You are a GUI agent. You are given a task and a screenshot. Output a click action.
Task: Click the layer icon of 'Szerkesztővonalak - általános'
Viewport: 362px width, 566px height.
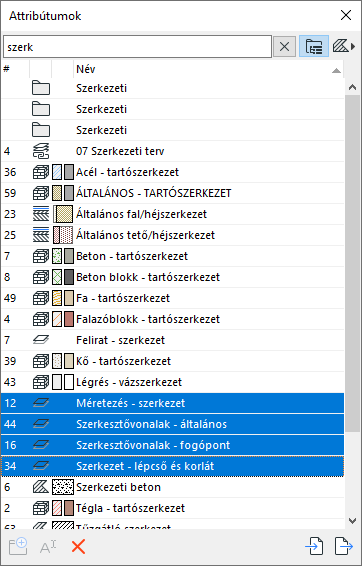point(40,424)
